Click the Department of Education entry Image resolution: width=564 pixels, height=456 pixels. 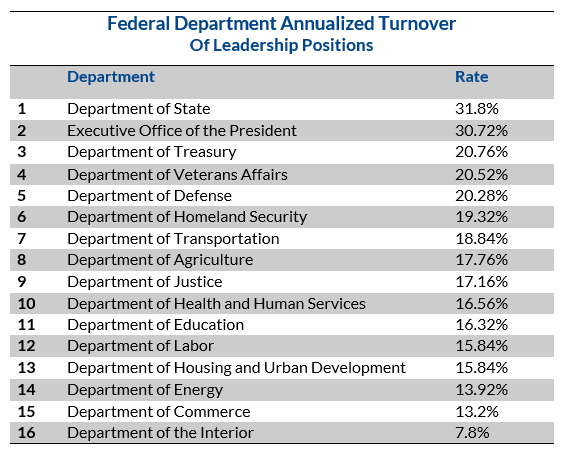(155, 325)
